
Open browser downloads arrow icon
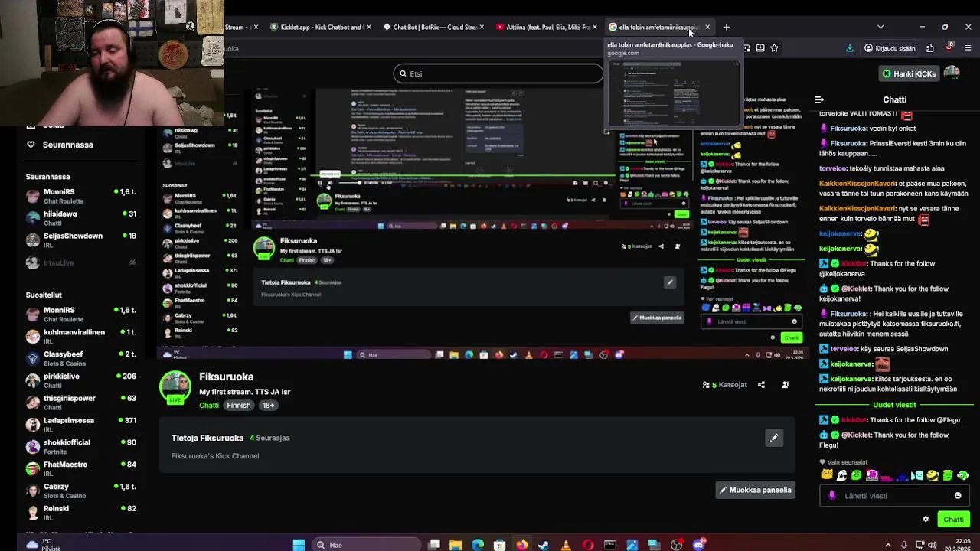point(850,48)
